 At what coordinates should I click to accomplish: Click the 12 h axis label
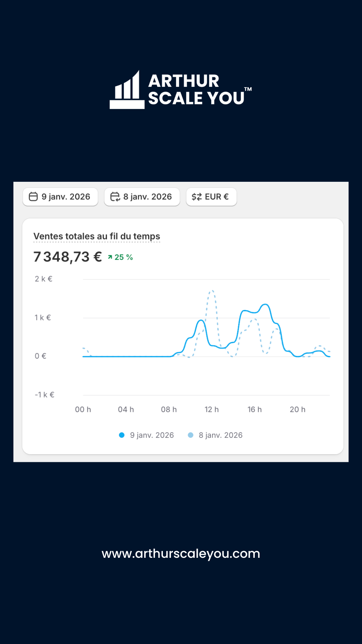click(x=212, y=410)
